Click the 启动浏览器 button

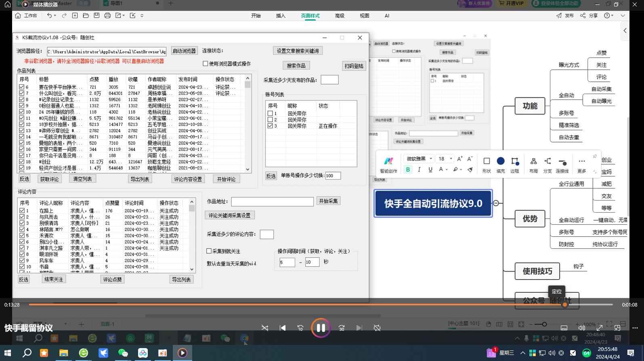(184, 51)
